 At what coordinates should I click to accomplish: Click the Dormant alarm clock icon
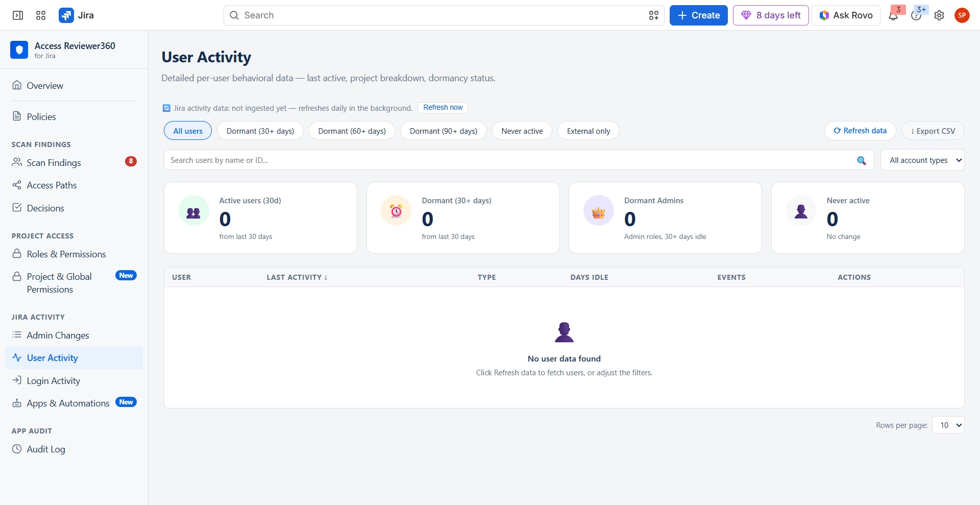pos(396,210)
